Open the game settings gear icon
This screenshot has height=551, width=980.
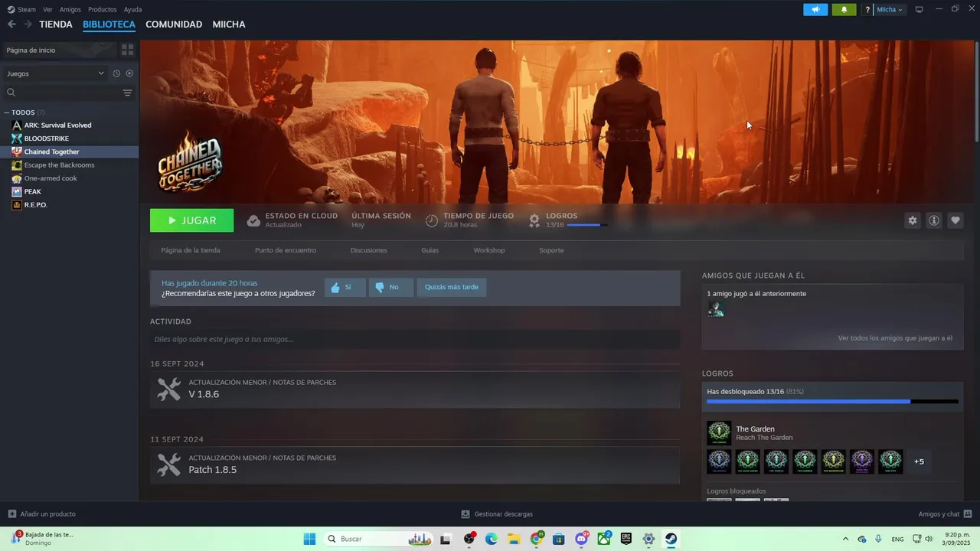tap(912, 220)
